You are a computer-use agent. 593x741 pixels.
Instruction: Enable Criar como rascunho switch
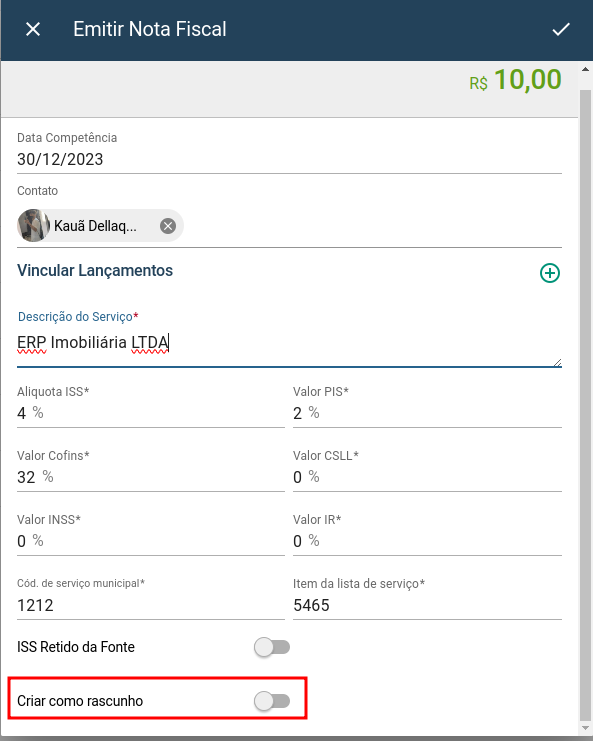272,701
